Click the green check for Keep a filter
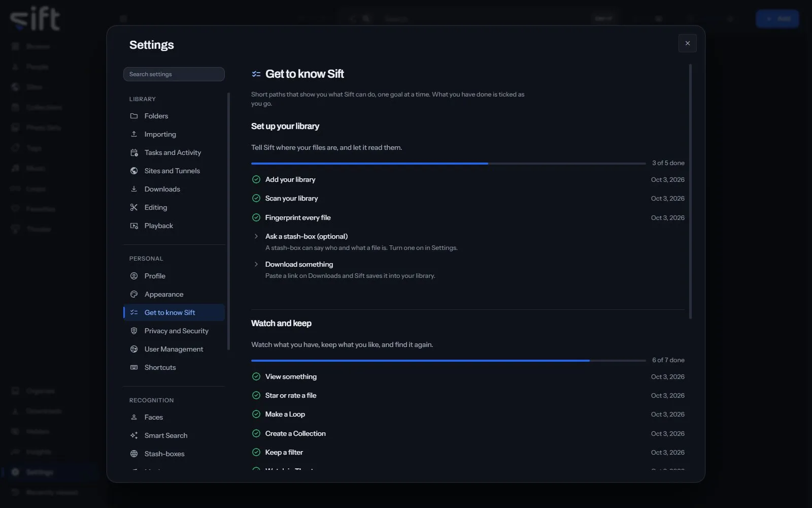The height and width of the screenshot is (508, 812). (256, 452)
